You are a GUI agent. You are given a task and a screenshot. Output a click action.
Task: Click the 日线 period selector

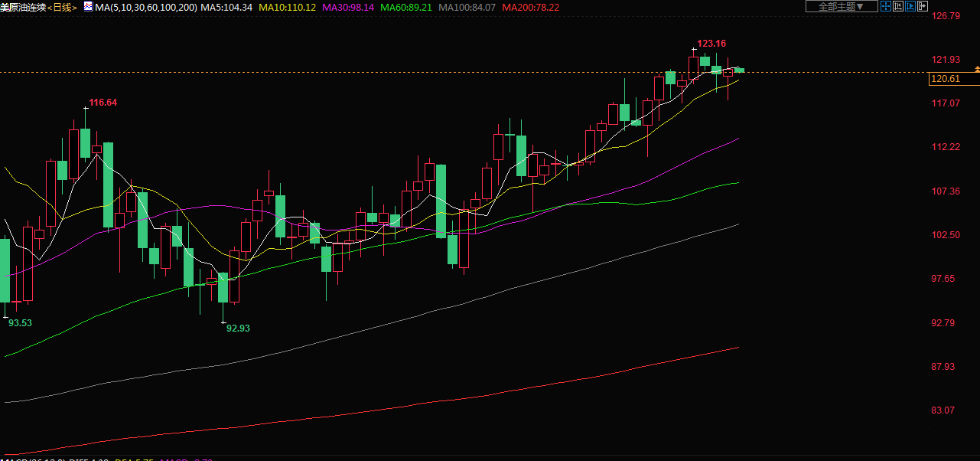pos(64,7)
